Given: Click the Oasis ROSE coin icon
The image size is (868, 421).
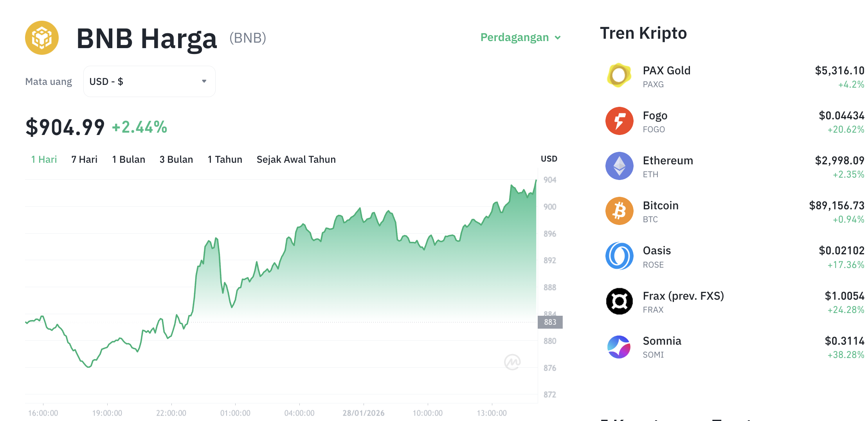Looking at the screenshot, I should tap(619, 256).
